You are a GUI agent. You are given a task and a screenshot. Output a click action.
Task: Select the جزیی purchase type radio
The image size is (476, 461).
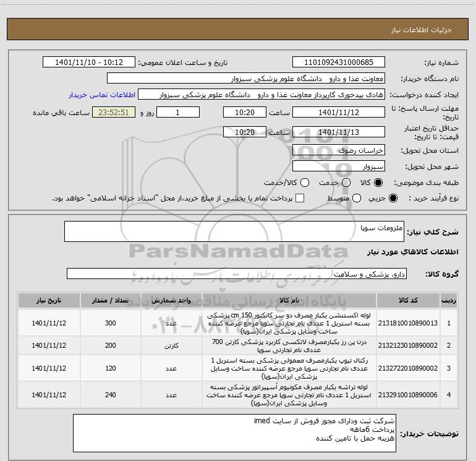(393, 198)
